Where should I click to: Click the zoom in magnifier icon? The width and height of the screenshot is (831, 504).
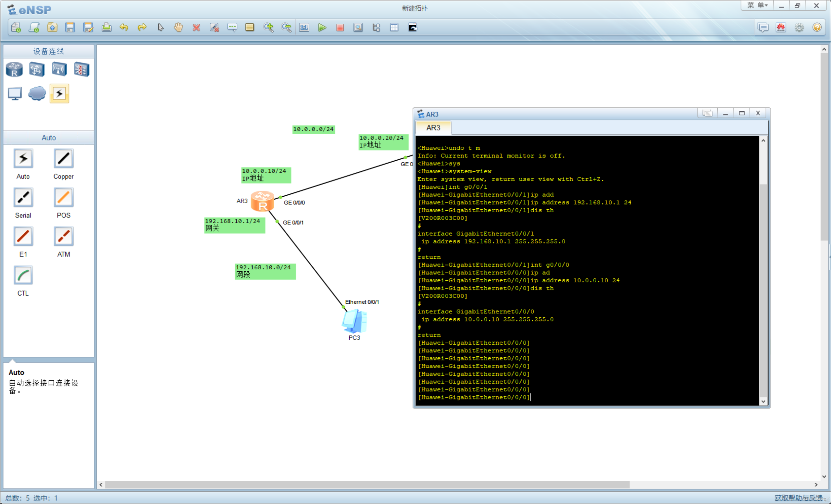pyautogui.click(x=268, y=27)
